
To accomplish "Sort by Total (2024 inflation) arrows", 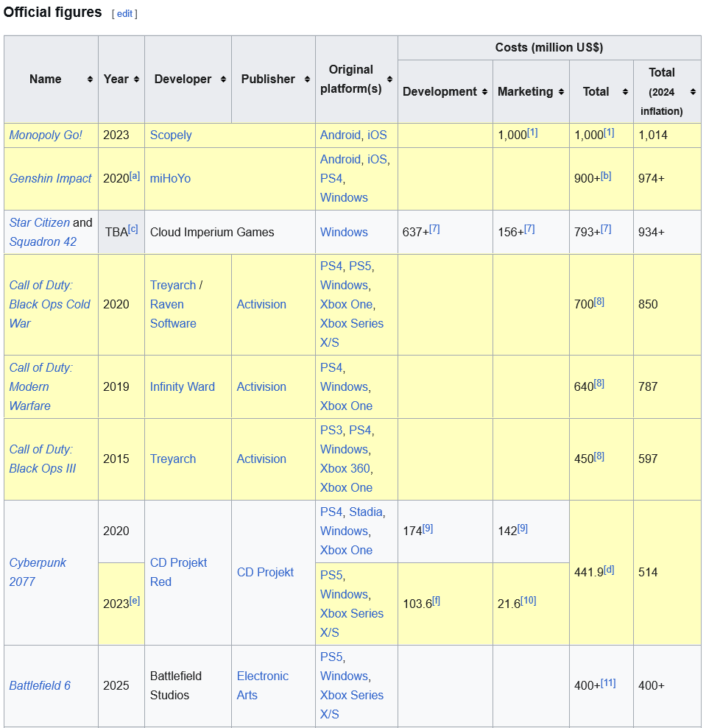I will [x=693, y=92].
